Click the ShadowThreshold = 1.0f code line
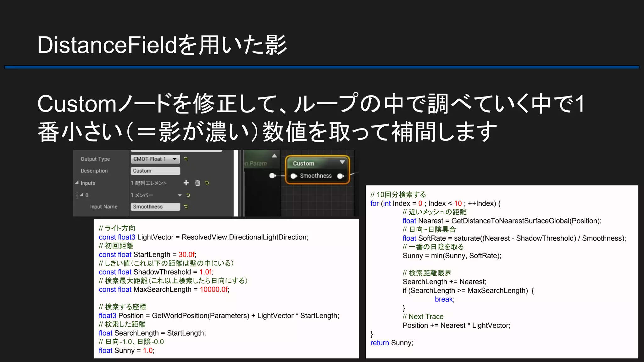This screenshot has width=644, height=362. click(x=156, y=272)
